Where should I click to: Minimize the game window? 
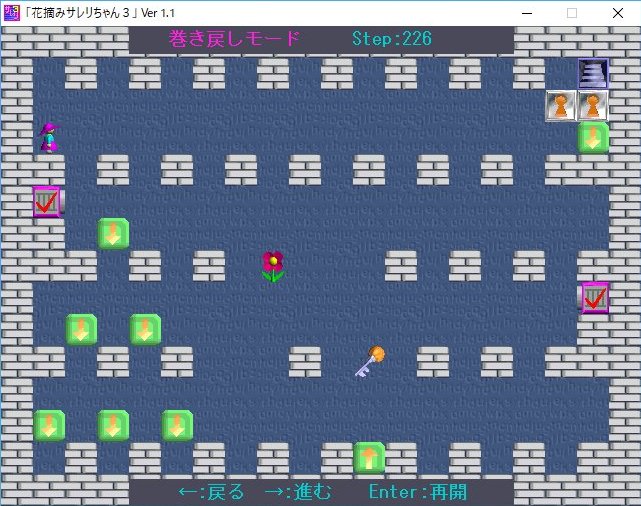(x=525, y=12)
